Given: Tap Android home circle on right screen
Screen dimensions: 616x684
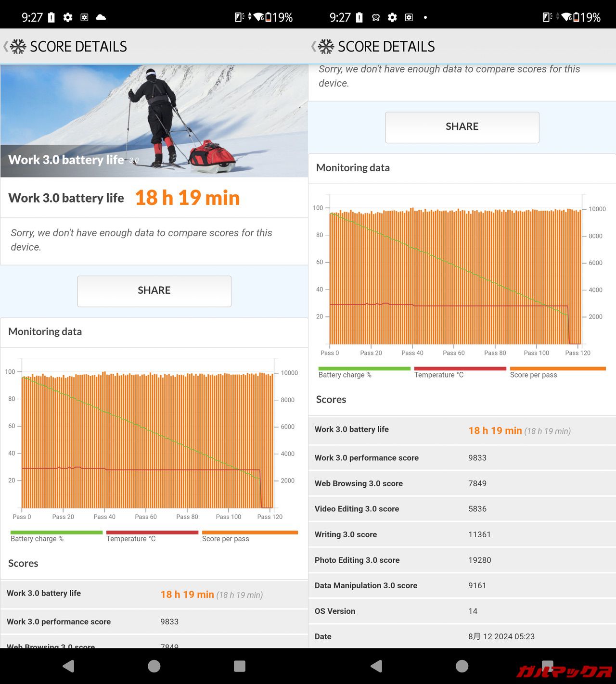Looking at the screenshot, I should pyautogui.click(x=462, y=666).
